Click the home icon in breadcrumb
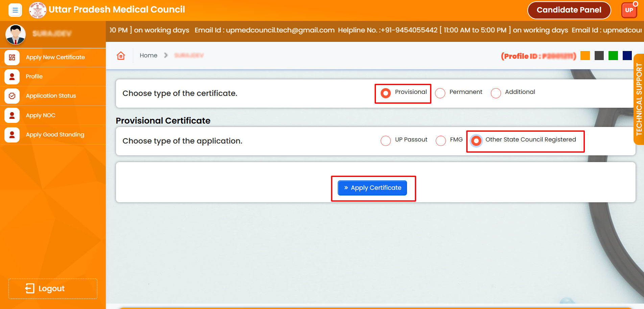This screenshot has height=309, width=644. tap(121, 56)
